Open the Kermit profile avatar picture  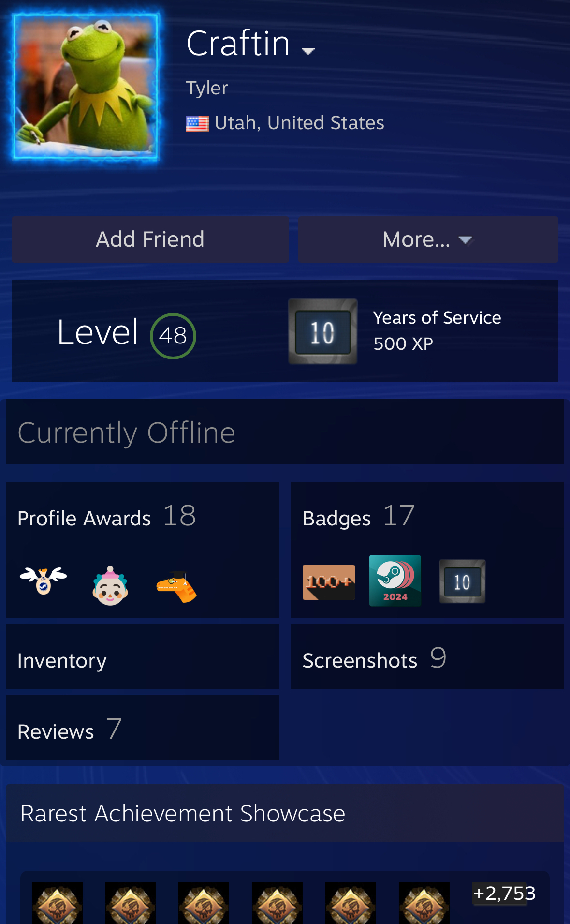point(86,87)
